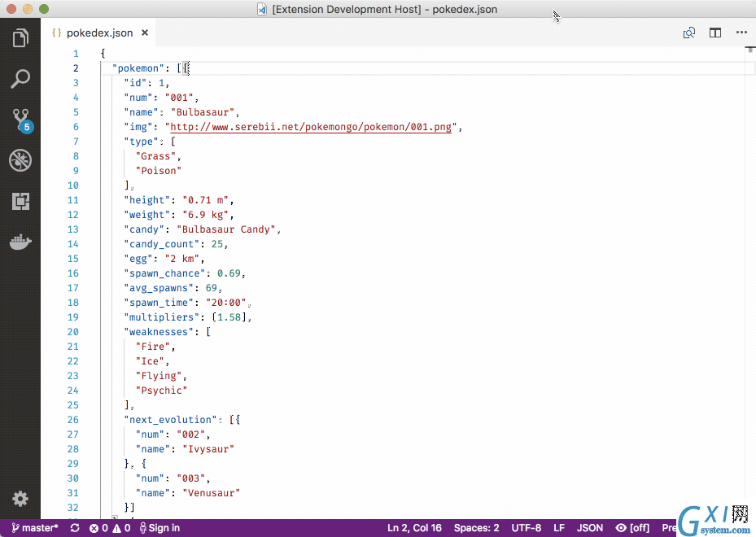Viewport: 756px width, 537px height.
Task: Select the pokedex.json editor tab
Action: [x=100, y=33]
